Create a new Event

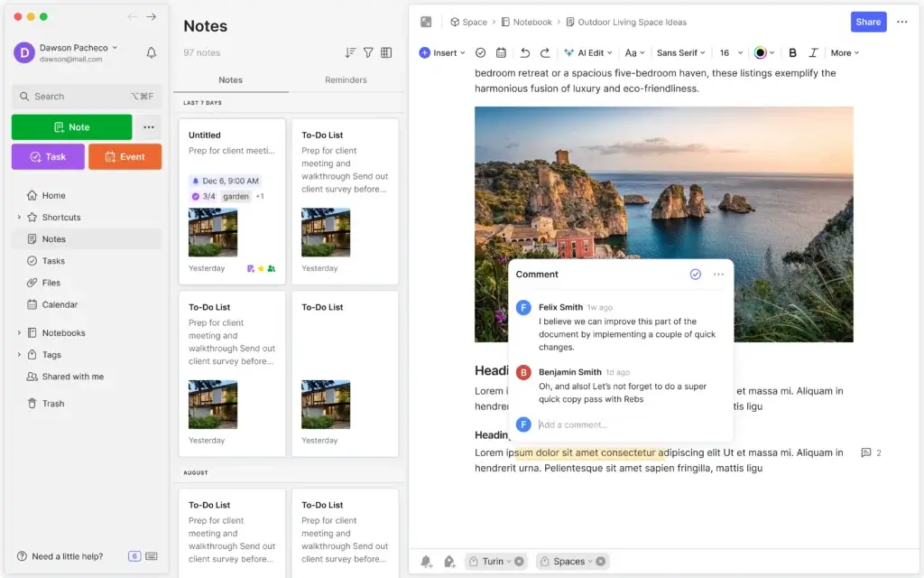coord(125,157)
